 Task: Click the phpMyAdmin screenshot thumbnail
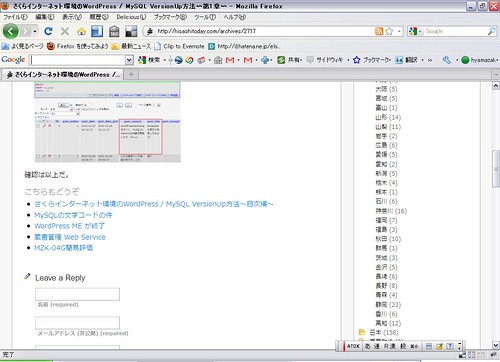[107, 122]
